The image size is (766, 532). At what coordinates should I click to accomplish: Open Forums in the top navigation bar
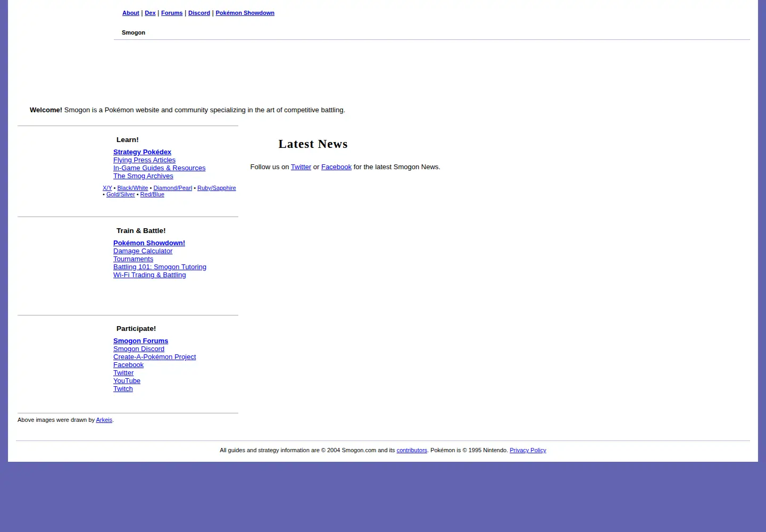[x=172, y=13]
